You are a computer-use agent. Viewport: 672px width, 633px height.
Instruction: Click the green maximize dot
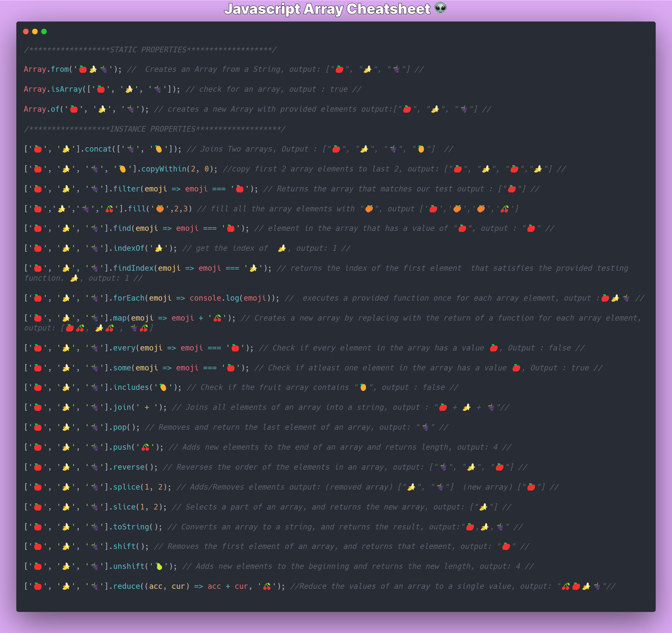pos(44,31)
